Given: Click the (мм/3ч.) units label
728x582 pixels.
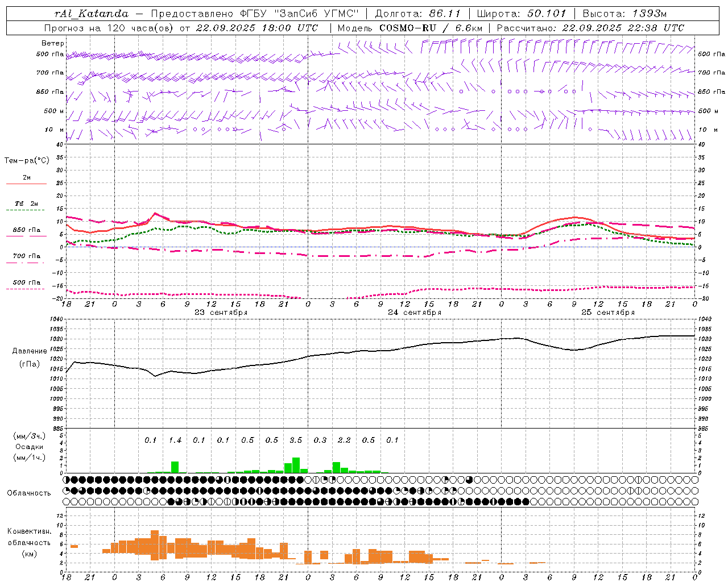Looking at the screenshot, I should click(29, 436).
